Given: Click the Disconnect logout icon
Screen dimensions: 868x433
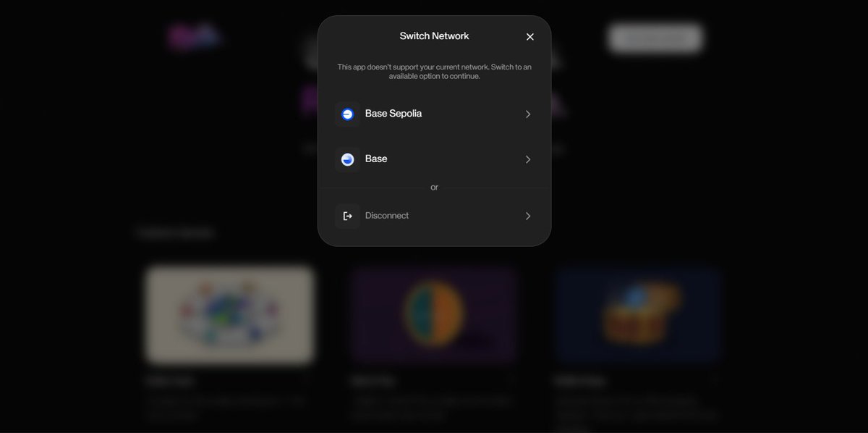Looking at the screenshot, I should point(347,216).
